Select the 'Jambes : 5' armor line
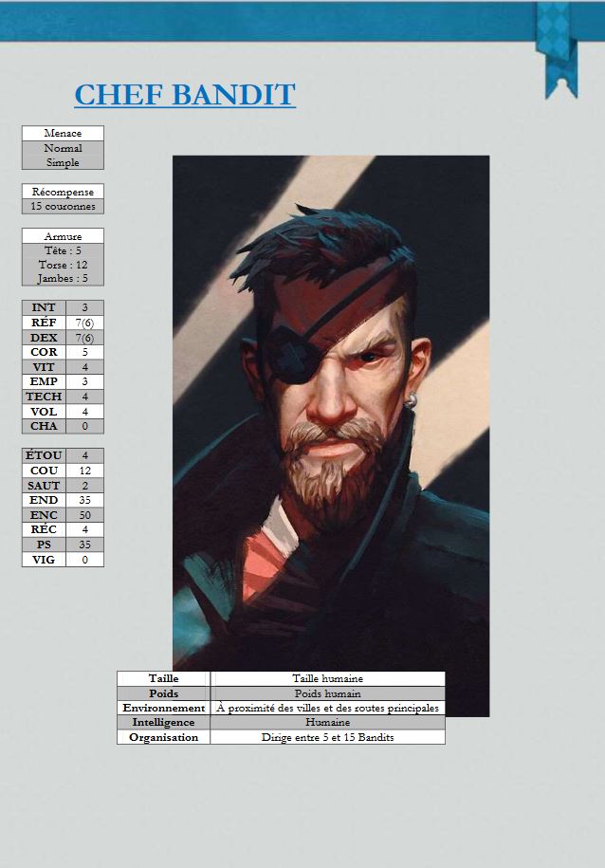 pos(63,279)
